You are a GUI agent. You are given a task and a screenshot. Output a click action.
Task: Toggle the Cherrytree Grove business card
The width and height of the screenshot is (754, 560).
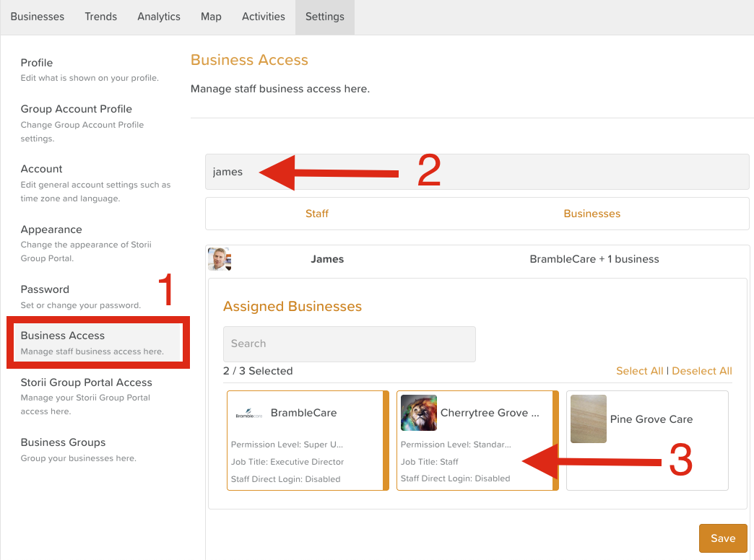click(477, 440)
